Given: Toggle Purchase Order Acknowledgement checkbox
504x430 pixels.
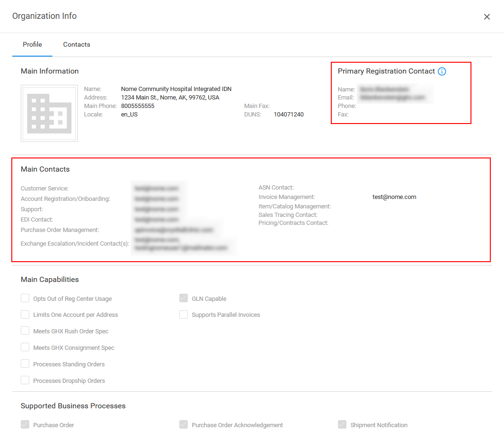Looking at the screenshot, I should [184, 425].
